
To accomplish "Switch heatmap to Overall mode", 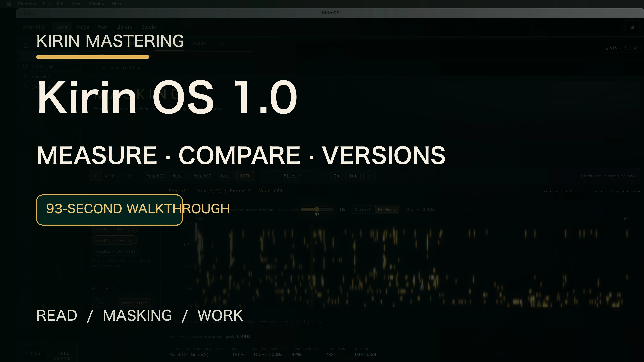I will pos(363,209).
